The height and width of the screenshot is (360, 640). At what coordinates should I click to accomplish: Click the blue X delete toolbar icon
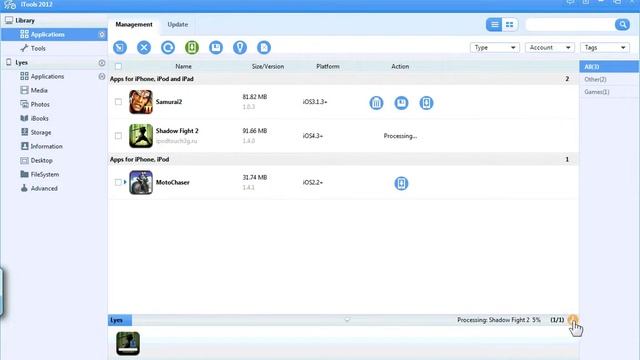[x=144, y=47]
